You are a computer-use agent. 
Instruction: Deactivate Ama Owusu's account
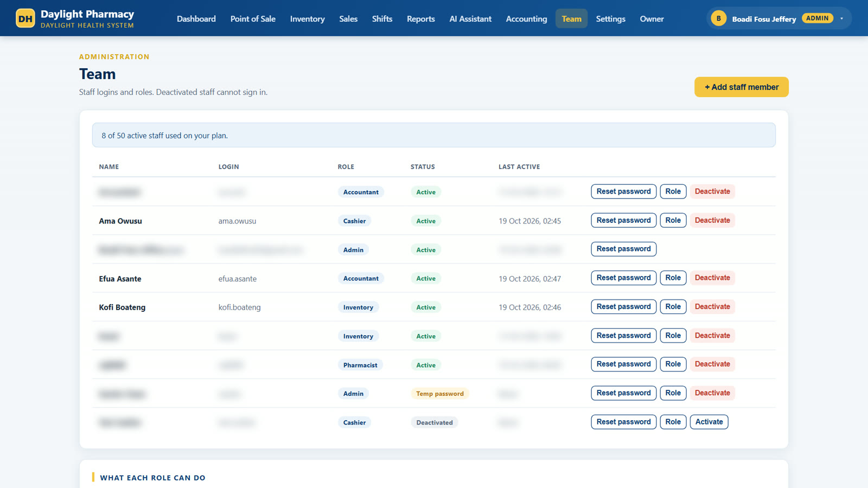pos(712,220)
